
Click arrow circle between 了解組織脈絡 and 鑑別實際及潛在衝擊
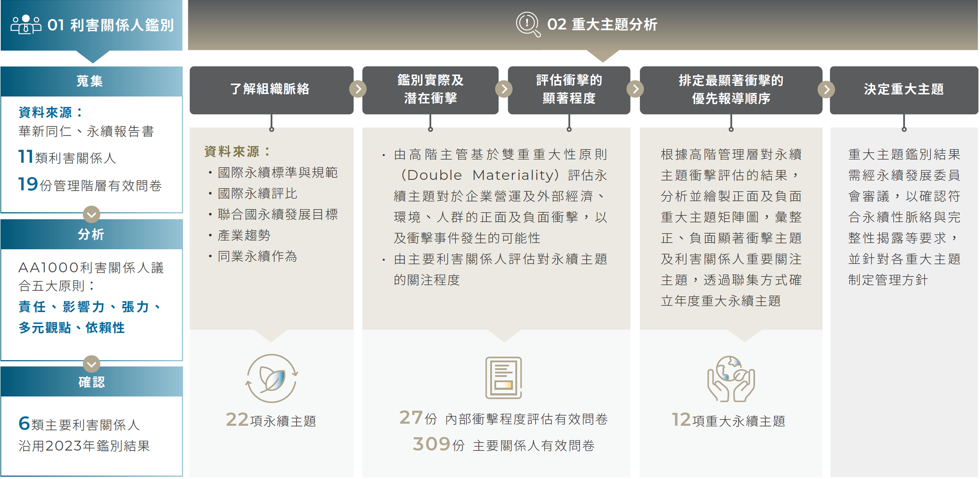(358, 89)
